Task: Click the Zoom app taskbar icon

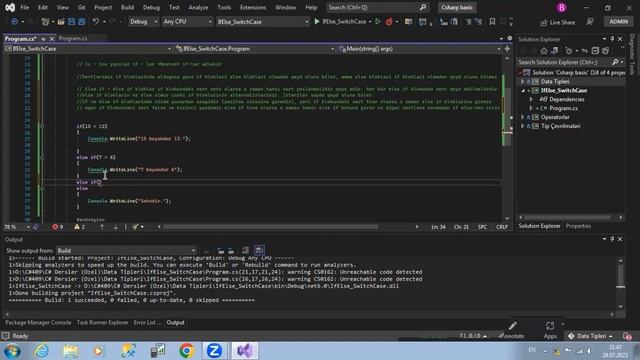Action: click(x=214, y=351)
